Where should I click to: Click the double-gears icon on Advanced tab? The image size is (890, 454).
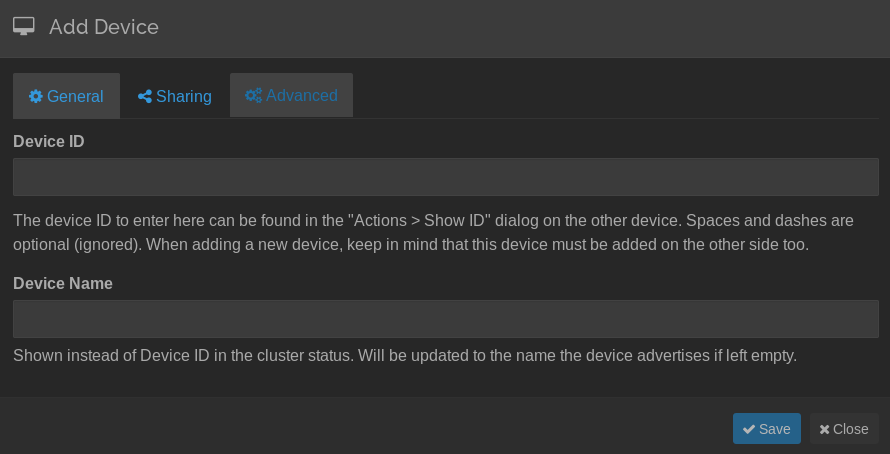click(x=253, y=96)
